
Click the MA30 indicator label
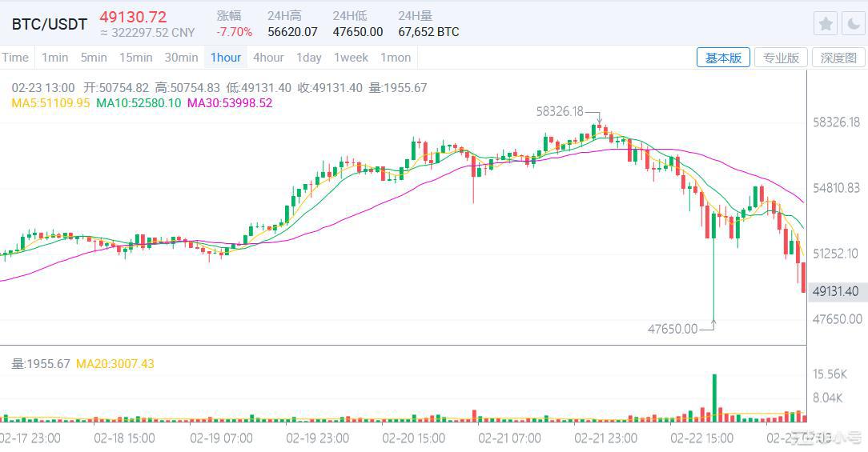230,103
